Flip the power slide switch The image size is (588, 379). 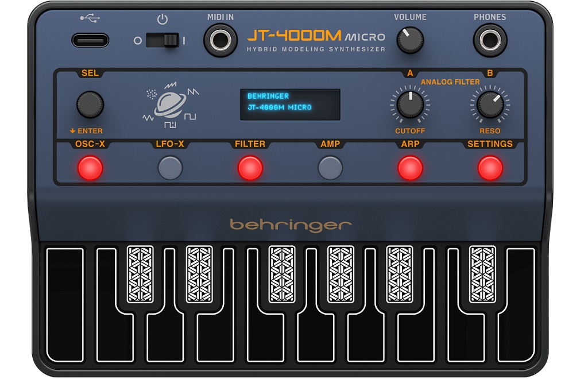163,40
